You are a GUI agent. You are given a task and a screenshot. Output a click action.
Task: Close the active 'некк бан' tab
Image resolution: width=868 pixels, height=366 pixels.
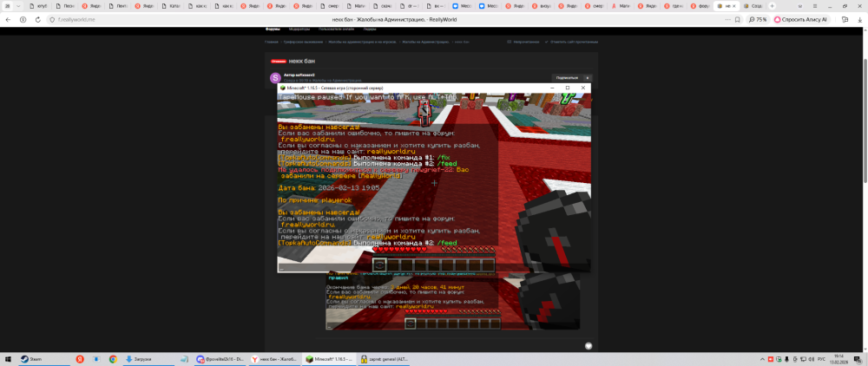[735, 5]
